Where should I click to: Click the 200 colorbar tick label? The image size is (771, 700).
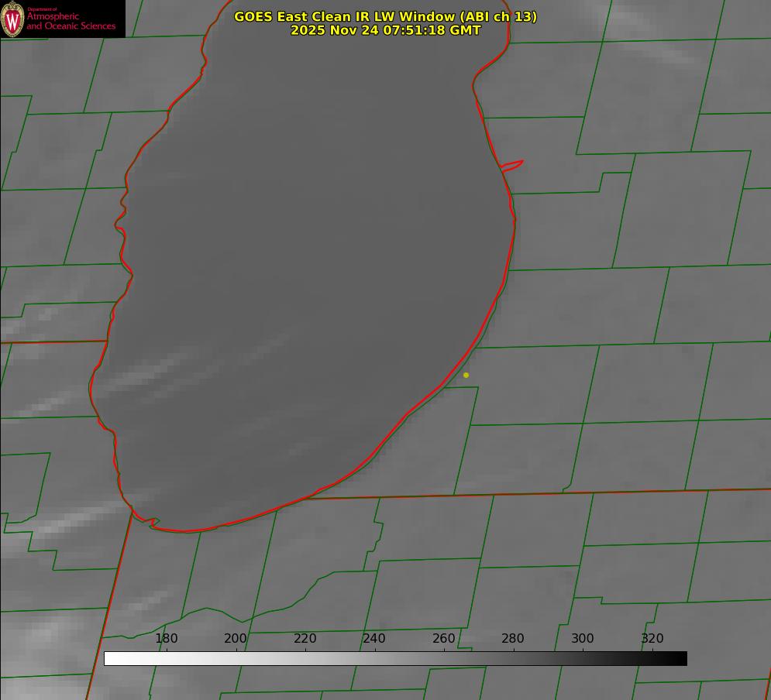click(236, 638)
